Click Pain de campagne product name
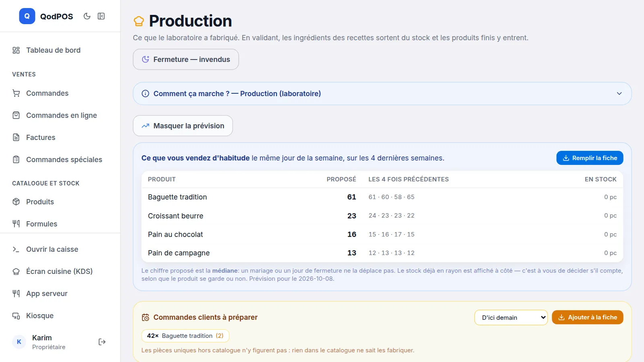 (x=179, y=253)
